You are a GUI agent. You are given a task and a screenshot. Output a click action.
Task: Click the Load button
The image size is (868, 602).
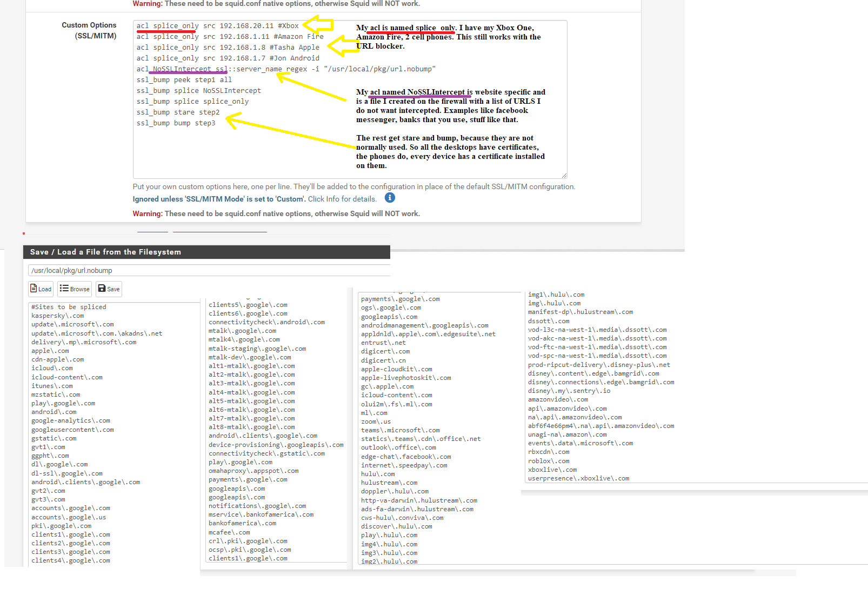pos(41,289)
